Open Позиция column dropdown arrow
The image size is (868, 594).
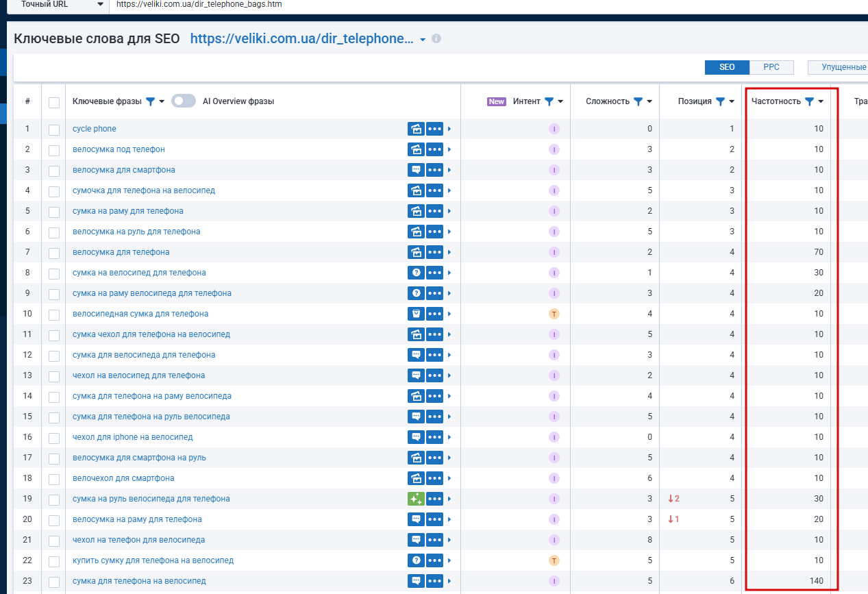tap(732, 101)
